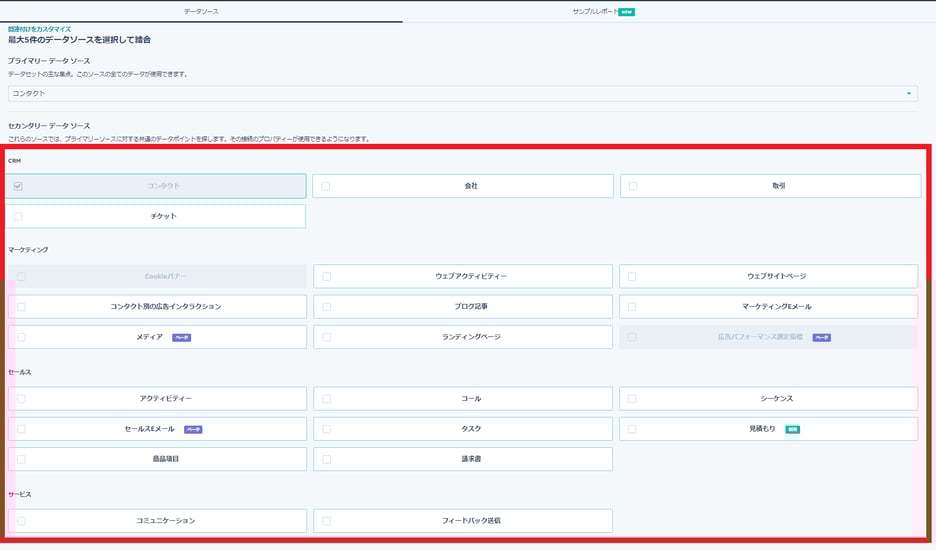This screenshot has width=936, height=550.
Task: Tick the セールスEメール checkbox
Action: (21, 429)
